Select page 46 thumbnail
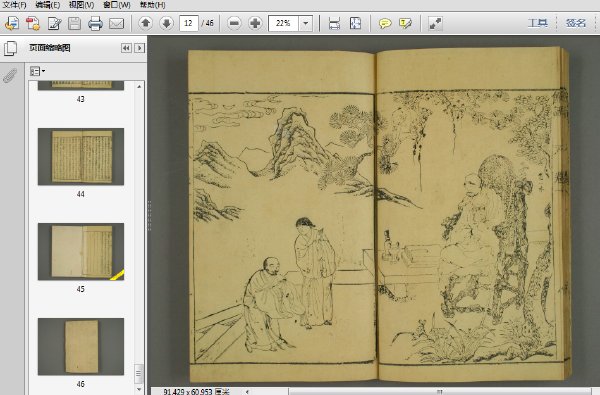Image resolution: width=600 pixels, height=395 pixels. 81,346
